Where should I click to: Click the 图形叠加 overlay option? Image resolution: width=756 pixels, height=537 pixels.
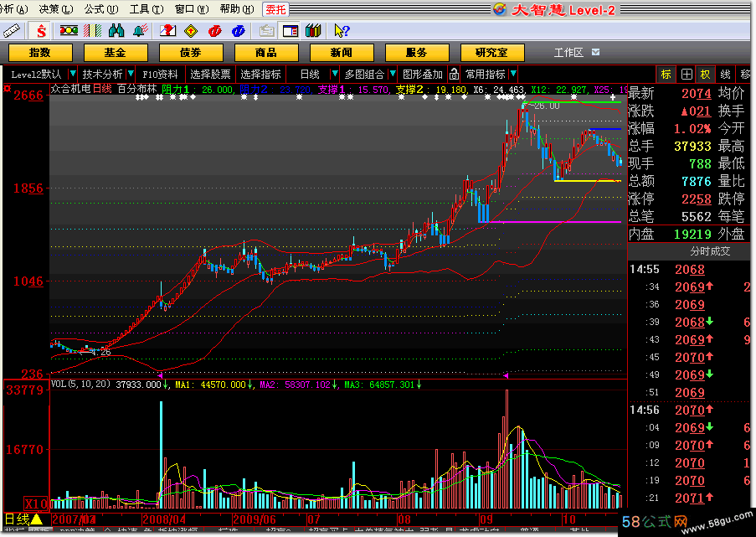(x=423, y=75)
